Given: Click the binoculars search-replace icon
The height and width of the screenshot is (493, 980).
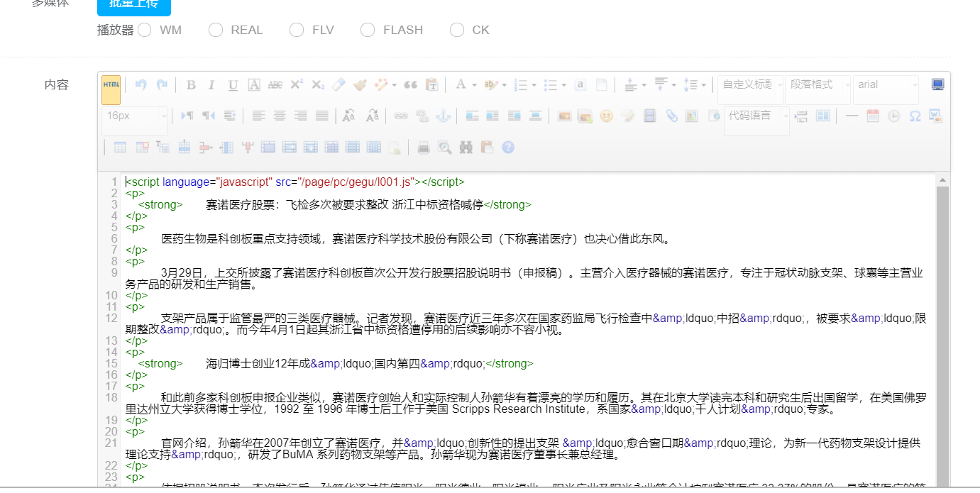Looking at the screenshot, I should [466, 148].
